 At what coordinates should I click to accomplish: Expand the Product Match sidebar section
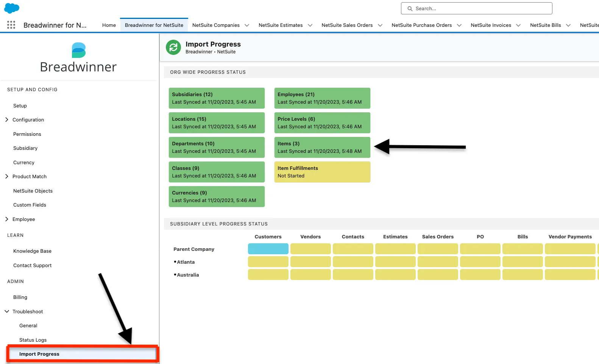coord(7,176)
